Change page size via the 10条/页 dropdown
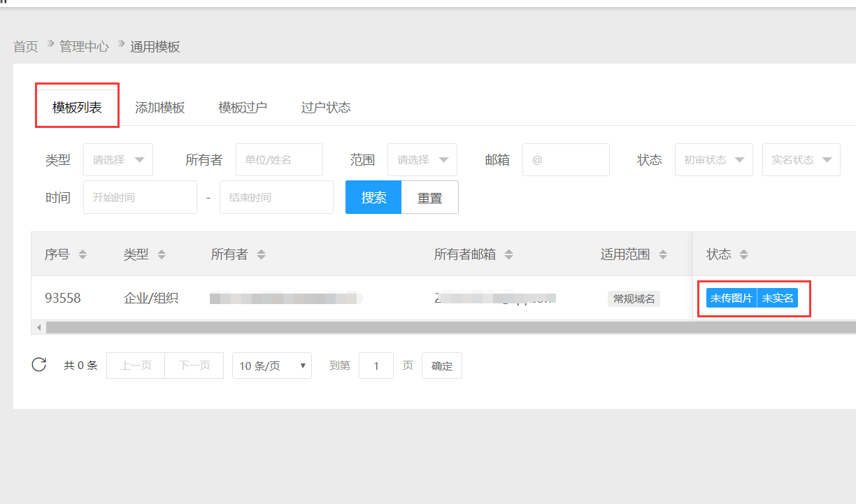This screenshot has width=856, height=504. pyautogui.click(x=271, y=365)
